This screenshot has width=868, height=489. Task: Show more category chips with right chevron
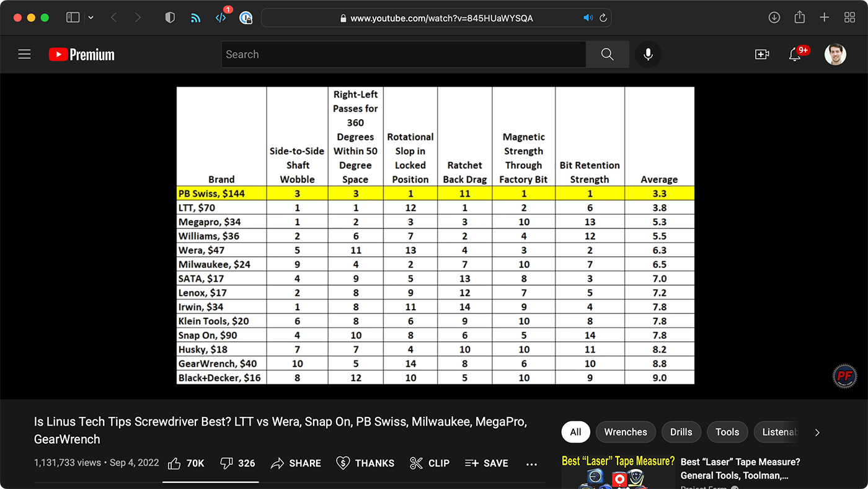(x=817, y=433)
